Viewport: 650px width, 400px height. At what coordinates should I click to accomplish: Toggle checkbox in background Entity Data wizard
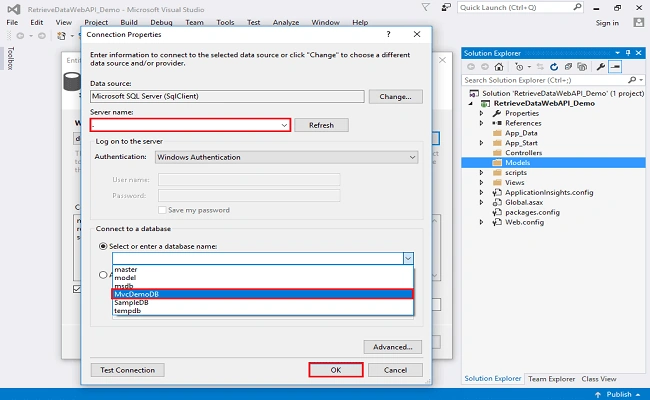pyautogui.click(x=77, y=289)
